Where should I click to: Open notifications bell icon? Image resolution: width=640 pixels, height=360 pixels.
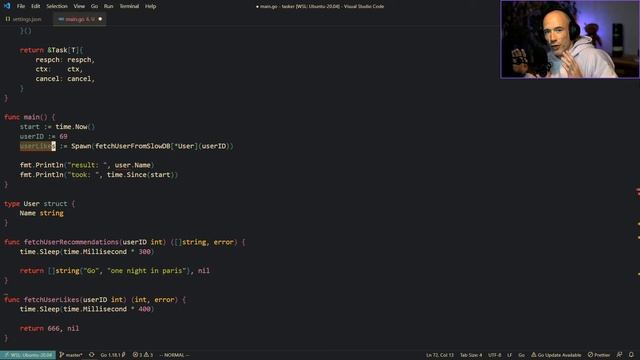(631, 355)
